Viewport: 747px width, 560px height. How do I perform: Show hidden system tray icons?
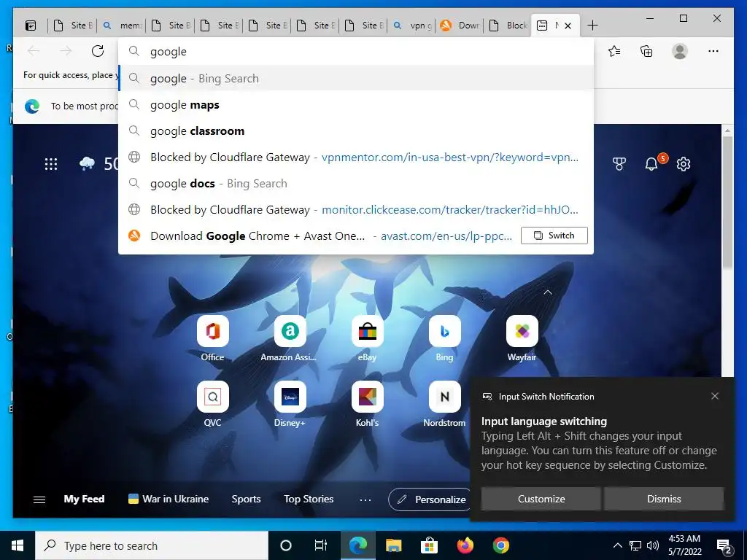pos(617,545)
